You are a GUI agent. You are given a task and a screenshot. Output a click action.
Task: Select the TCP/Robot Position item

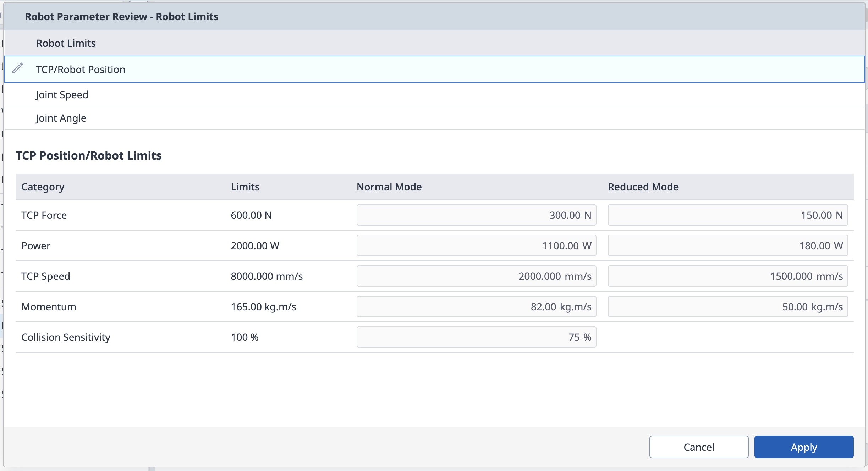coord(81,70)
